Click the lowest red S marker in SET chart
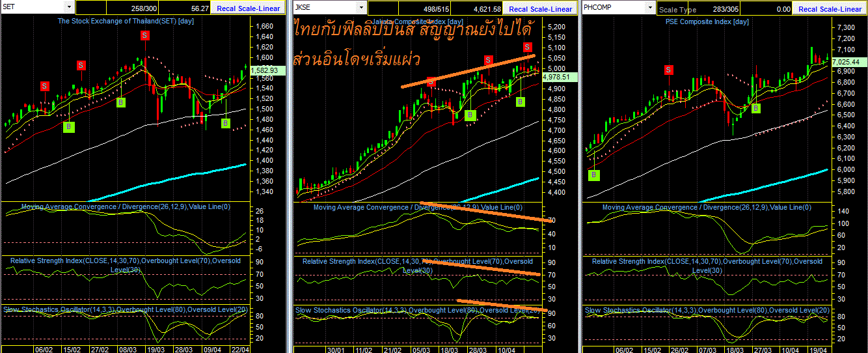 [44, 85]
